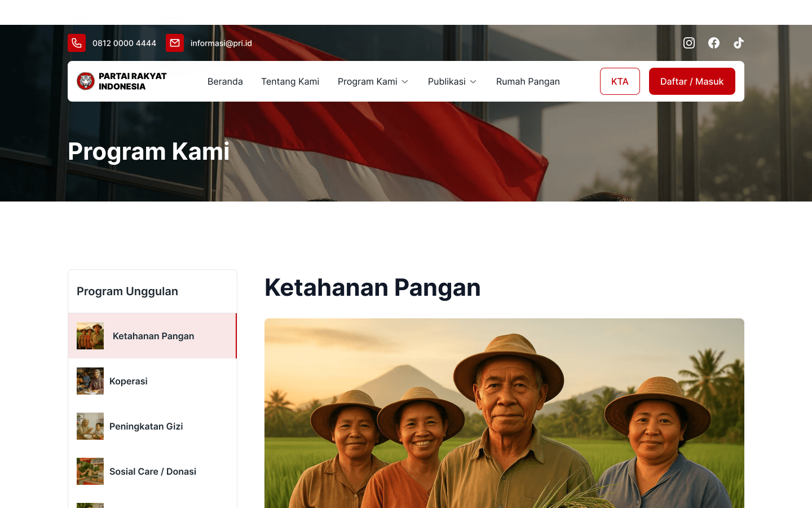
Task: Click the Sosial Care / Donasi thumbnail
Action: [90, 471]
